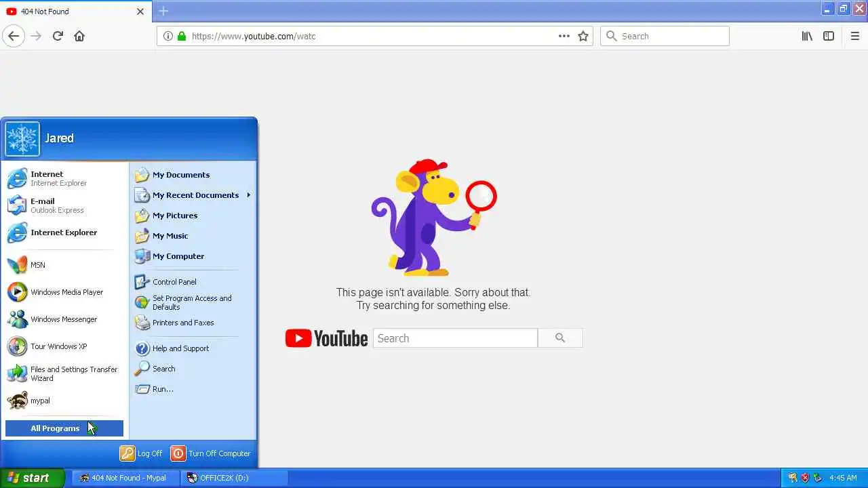868x488 pixels.
Task: Launch Windows Media Player
Action: [65, 292]
